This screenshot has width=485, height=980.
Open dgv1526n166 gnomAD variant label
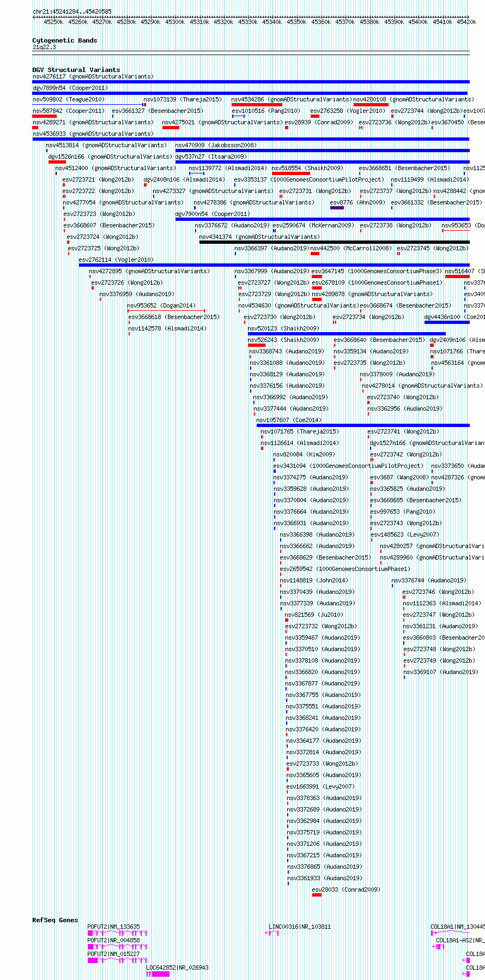point(110,157)
